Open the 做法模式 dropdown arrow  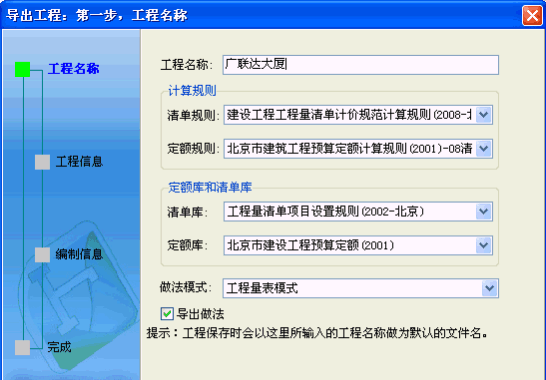pos(490,288)
